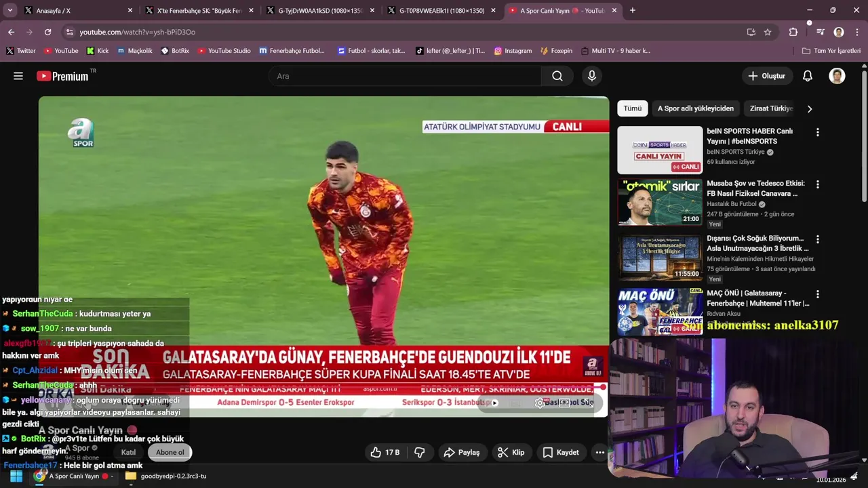Open Instagram bookmark
The image size is (868, 488).
click(x=513, y=51)
